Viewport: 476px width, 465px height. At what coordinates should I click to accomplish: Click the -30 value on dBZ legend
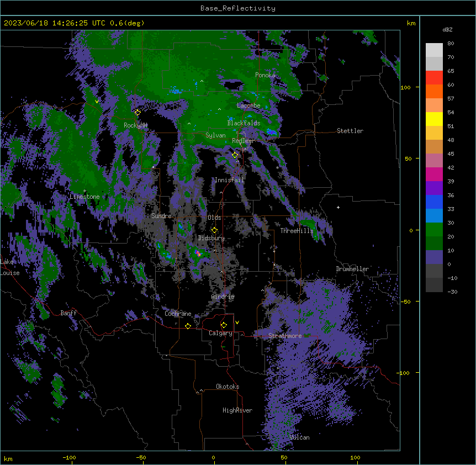(x=452, y=292)
